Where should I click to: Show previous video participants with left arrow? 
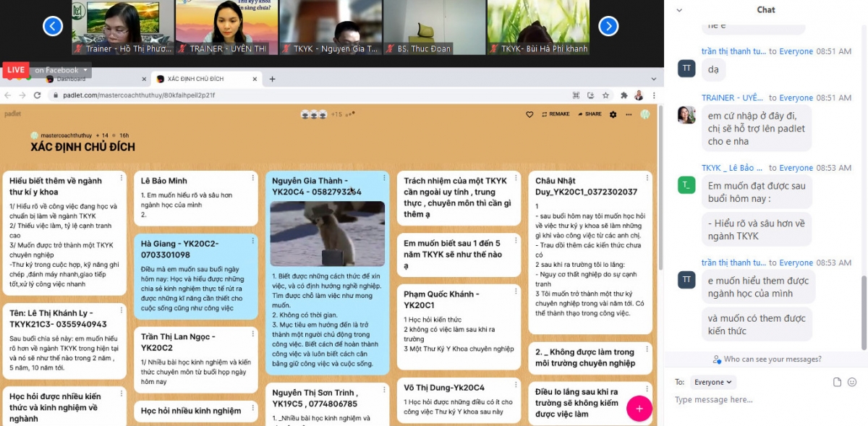tap(53, 27)
